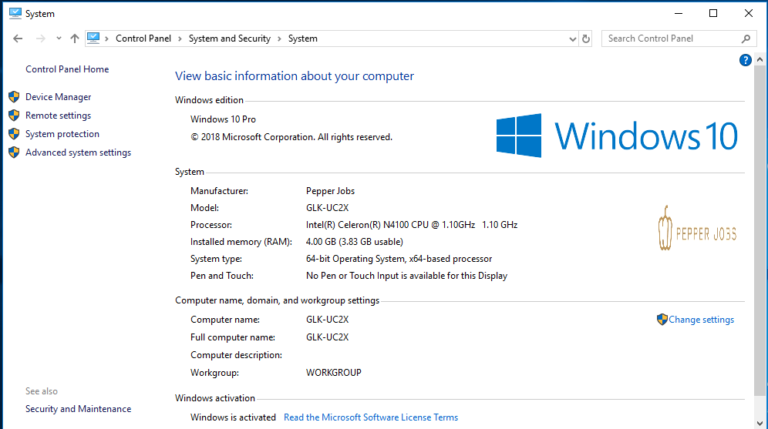Click the Pepper Jobs OEM logo

point(697,228)
